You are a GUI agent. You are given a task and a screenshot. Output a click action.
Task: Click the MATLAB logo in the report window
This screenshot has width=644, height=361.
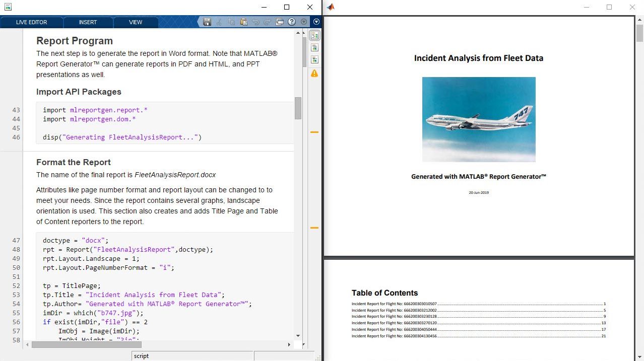point(331,7)
